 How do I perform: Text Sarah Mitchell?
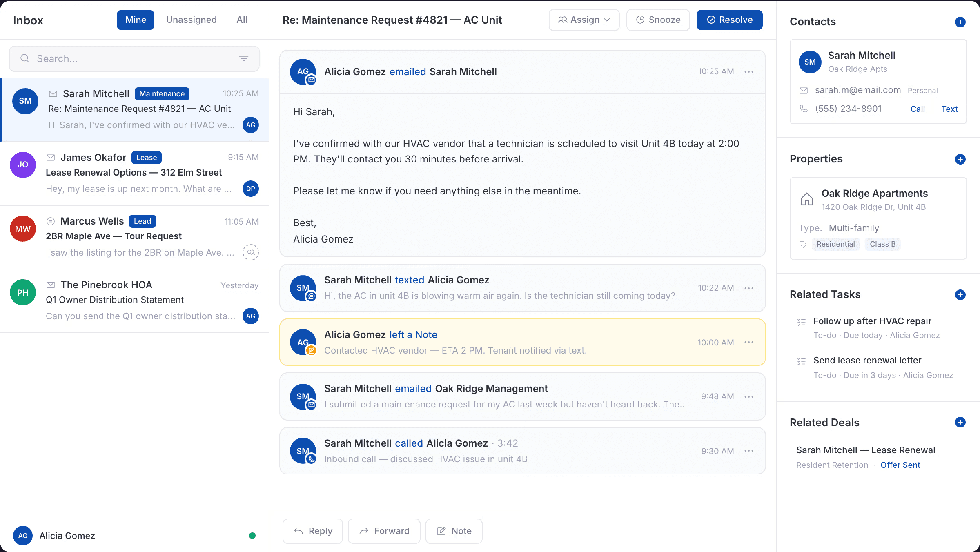949,109
